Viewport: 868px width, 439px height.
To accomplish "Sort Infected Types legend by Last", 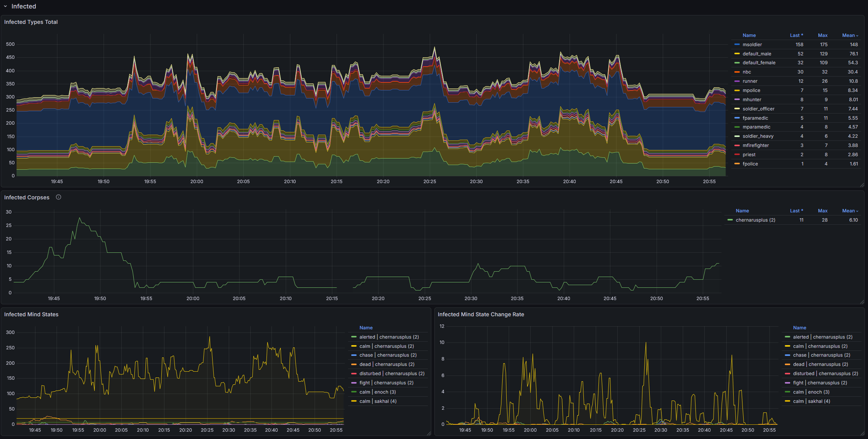I will (x=796, y=35).
